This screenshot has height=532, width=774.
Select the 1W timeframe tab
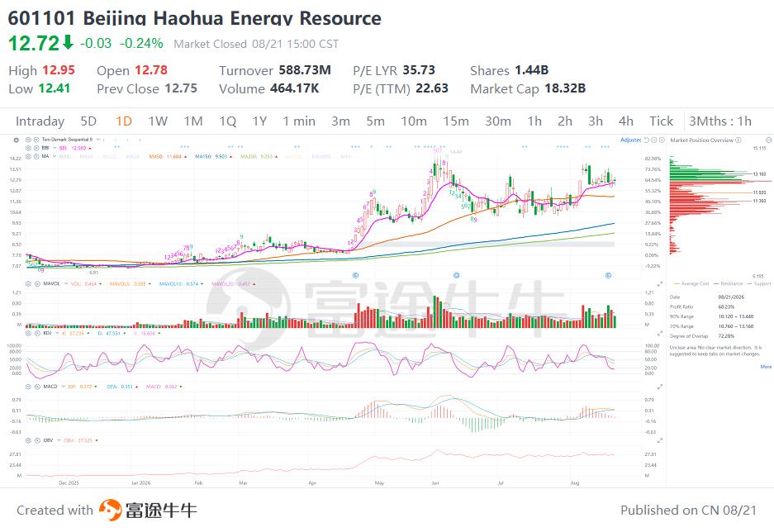tap(158, 121)
